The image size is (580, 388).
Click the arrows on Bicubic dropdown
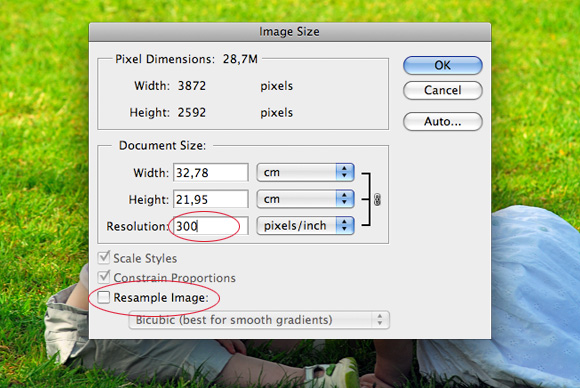pyautogui.click(x=380, y=320)
